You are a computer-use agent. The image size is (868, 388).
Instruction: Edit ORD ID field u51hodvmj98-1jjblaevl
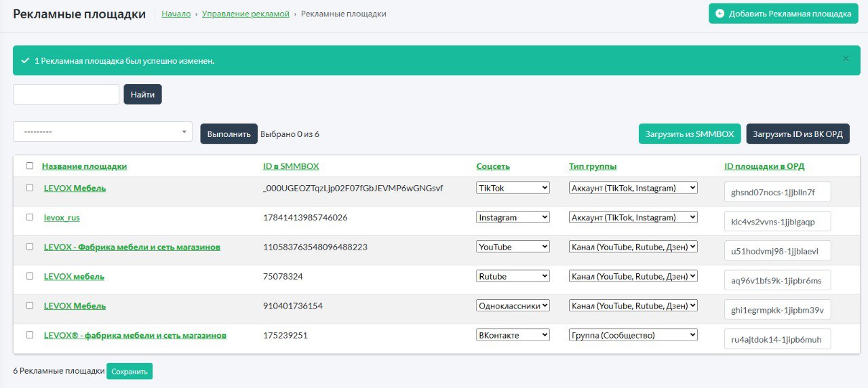[778, 251]
